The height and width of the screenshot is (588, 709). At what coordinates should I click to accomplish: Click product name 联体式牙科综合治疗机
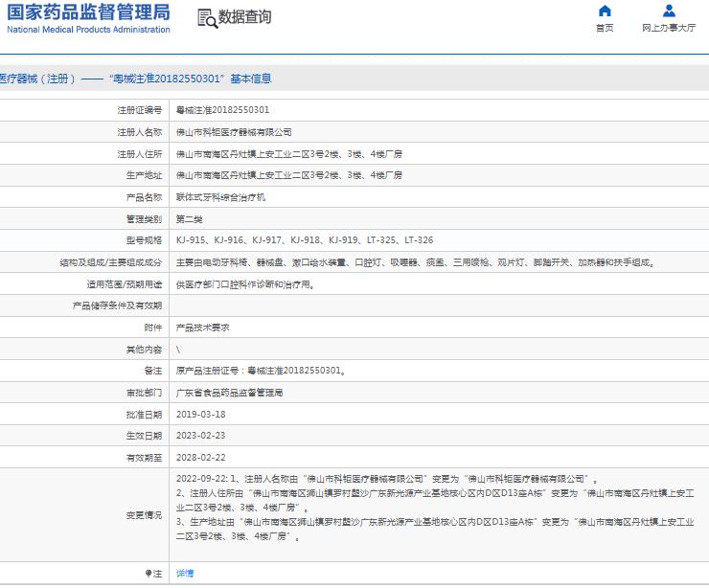point(220,197)
